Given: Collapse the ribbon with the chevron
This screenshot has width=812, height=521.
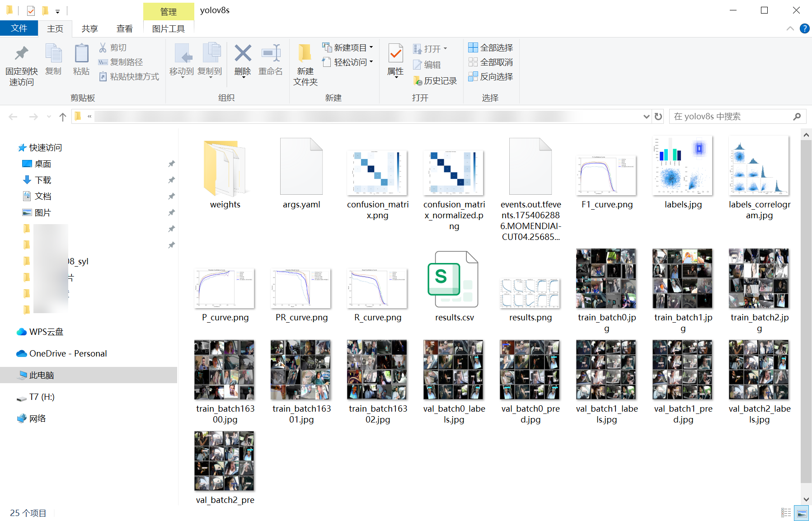Looking at the screenshot, I should click(x=790, y=28).
